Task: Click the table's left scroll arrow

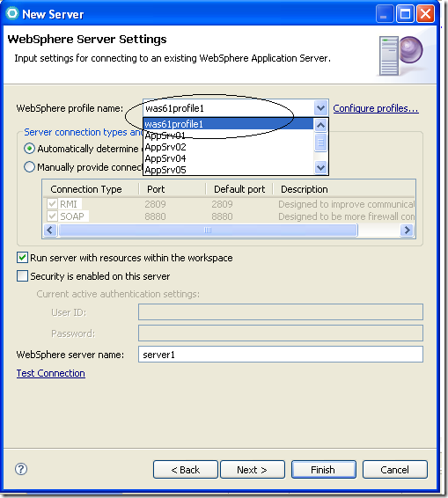Action: 50,230
